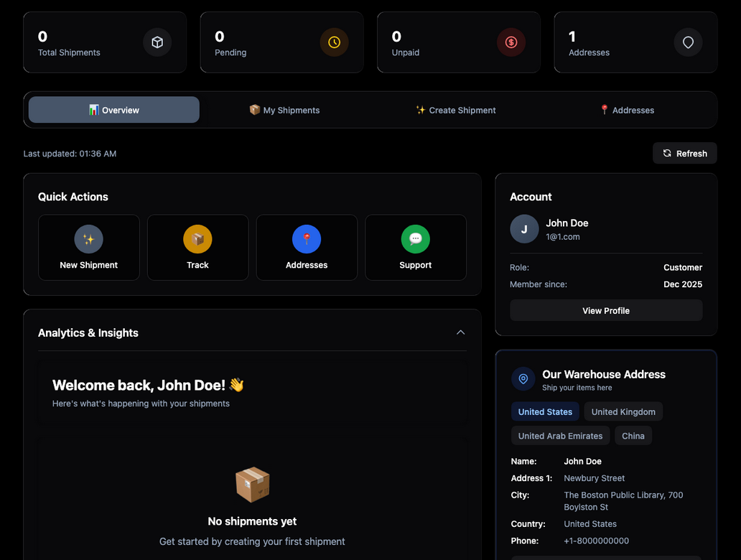The height and width of the screenshot is (560, 741).
Task: Click the Total Shipments stat label
Action: pos(69,52)
